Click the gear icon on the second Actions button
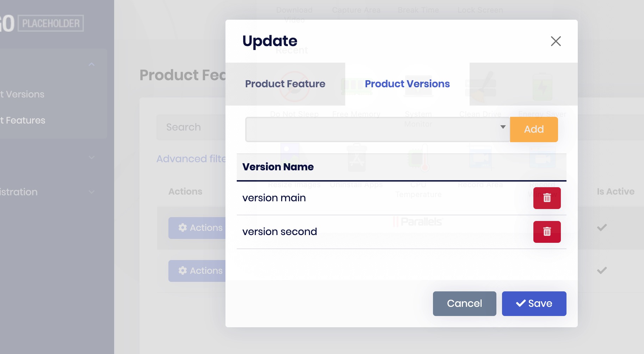The width and height of the screenshot is (644, 354). pos(182,271)
